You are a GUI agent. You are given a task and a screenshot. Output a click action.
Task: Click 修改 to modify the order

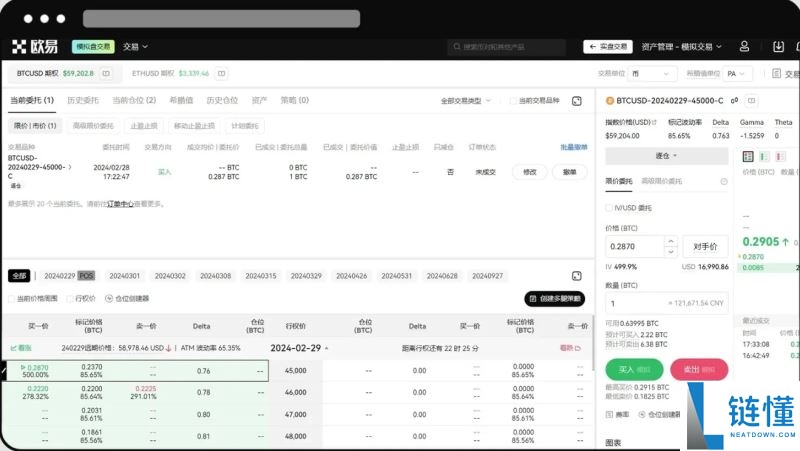point(530,172)
